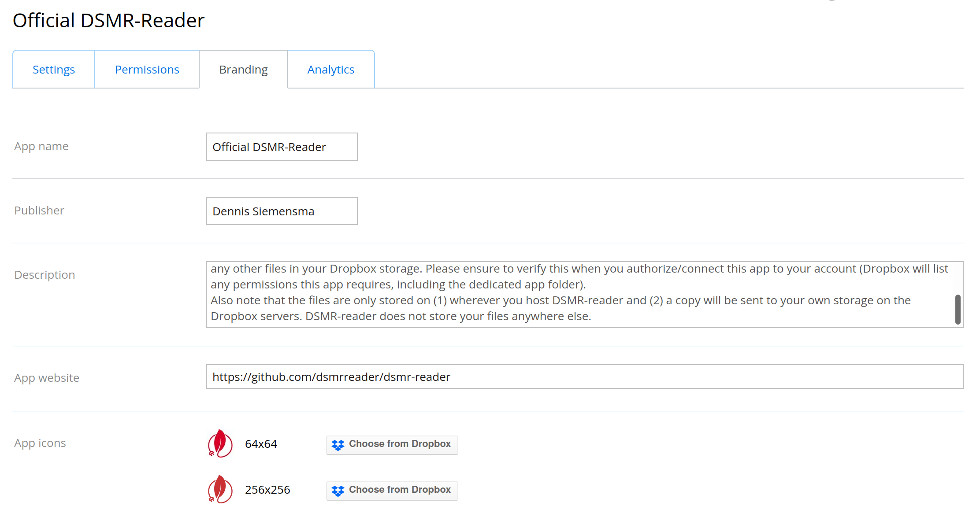Select the Branding tab
Screen dimensions: 980x517
coord(243,69)
